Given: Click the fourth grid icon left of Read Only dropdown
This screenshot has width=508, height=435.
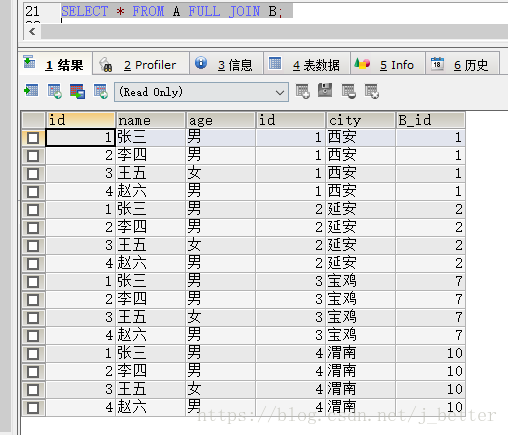Looking at the screenshot, I should [x=100, y=91].
